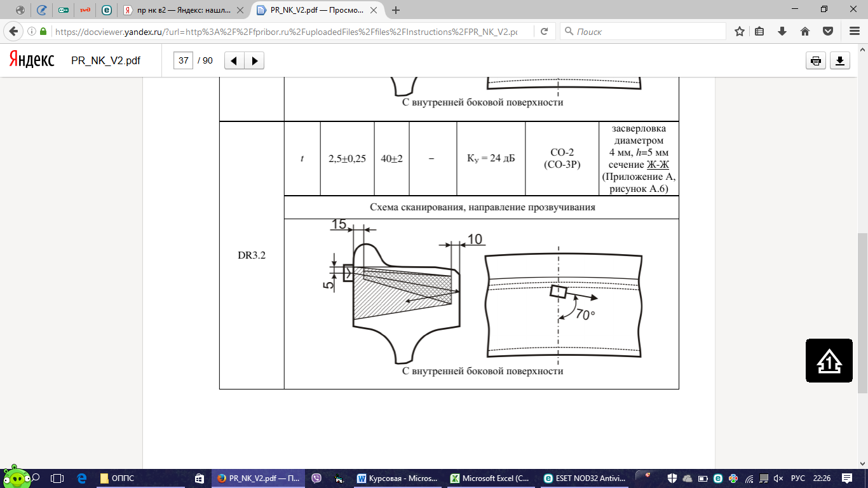Click the DR3.2 table cell
The image size is (868, 488).
point(252,255)
